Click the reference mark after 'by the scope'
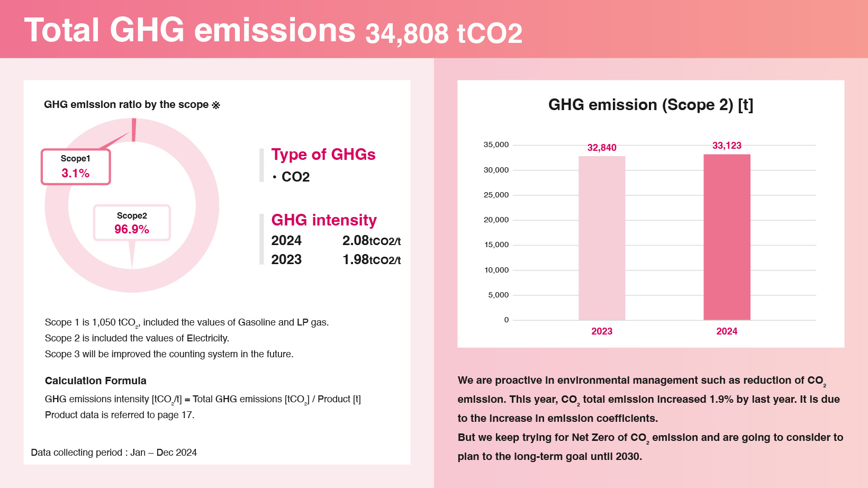Viewport: 868px width, 488px height. point(216,105)
